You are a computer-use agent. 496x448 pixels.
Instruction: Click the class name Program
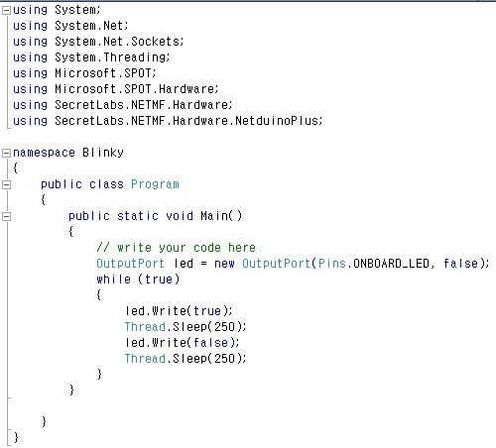[155, 184]
